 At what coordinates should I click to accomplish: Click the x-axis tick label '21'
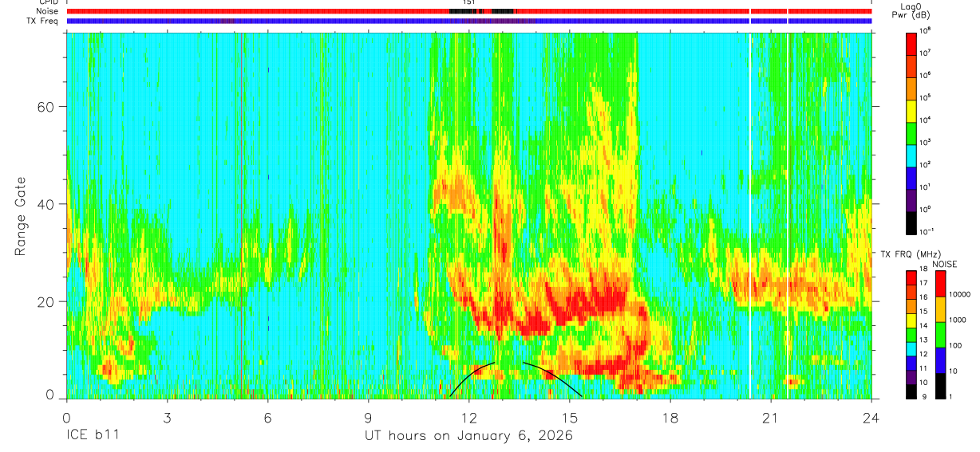[x=771, y=417]
